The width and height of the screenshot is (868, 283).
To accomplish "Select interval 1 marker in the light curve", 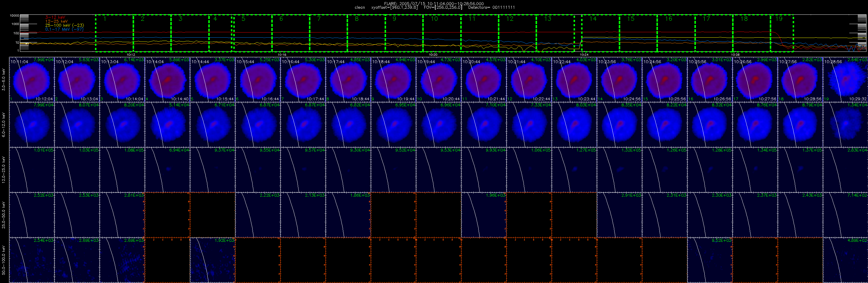I will (105, 19).
